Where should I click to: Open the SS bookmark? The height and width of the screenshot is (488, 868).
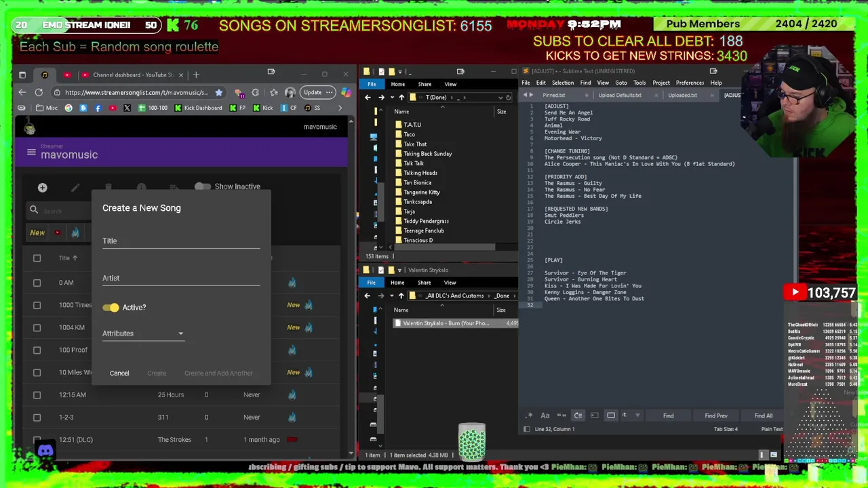coord(312,108)
